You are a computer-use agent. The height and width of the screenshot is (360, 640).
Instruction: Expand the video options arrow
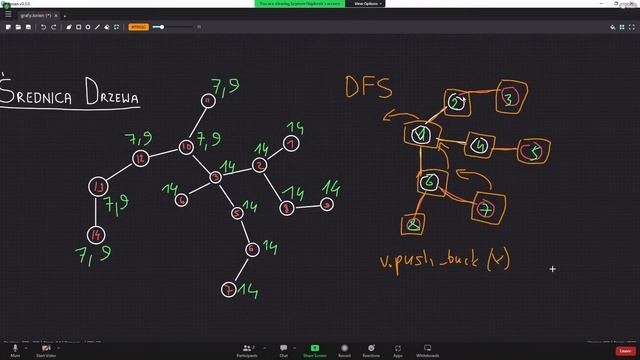[59, 348]
